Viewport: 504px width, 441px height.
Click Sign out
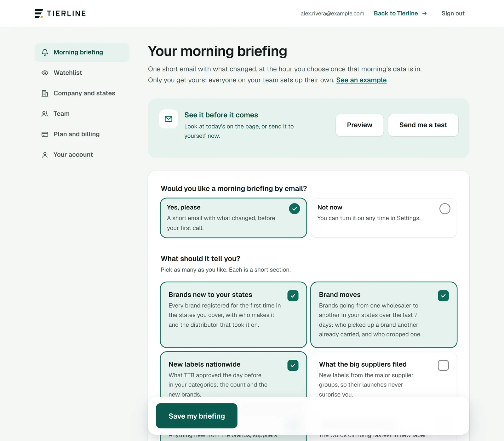[453, 13]
